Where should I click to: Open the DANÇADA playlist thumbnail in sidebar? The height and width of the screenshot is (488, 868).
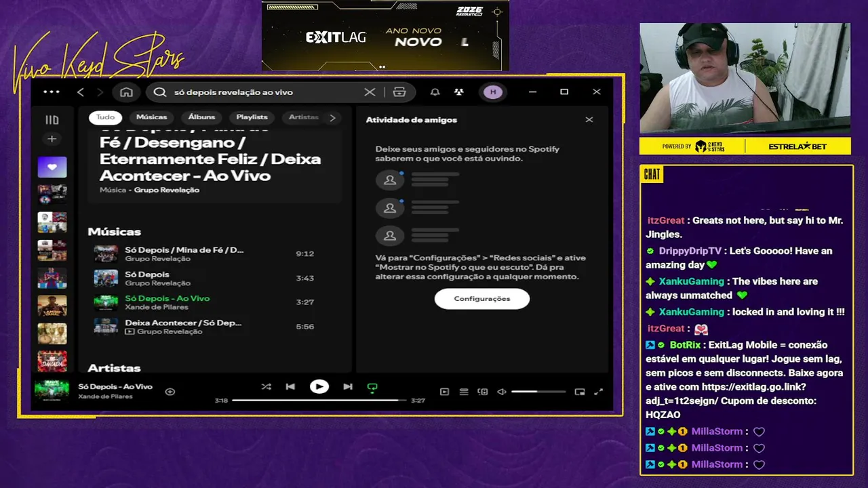pos(52,361)
